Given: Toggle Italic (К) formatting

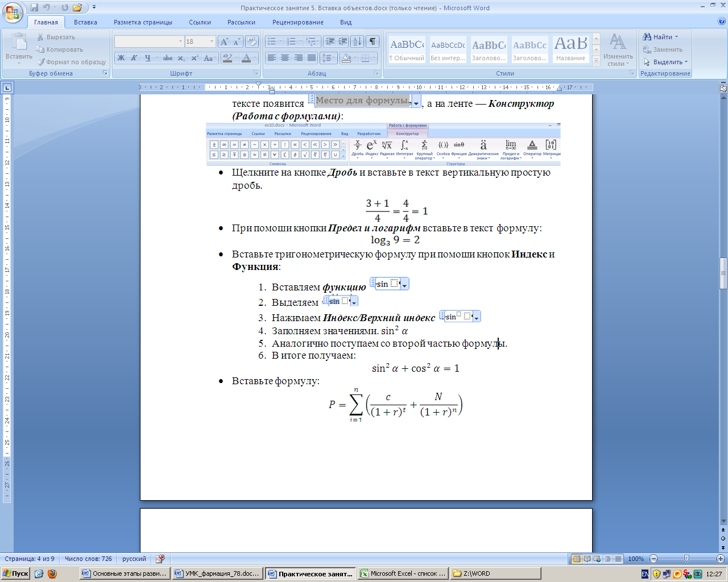Looking at the screenshot, I should point(134,58).
